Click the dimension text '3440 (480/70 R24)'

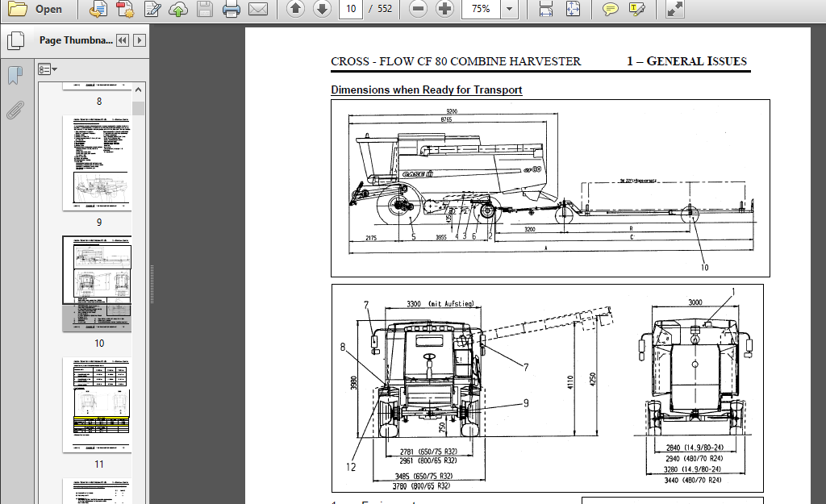pos(693,481)
